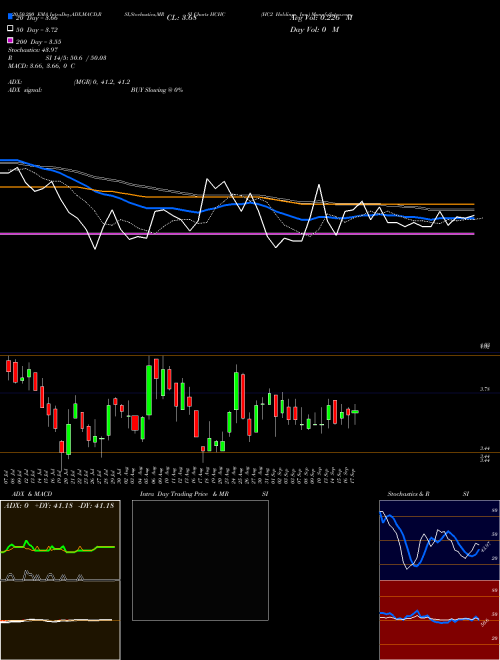Viewport: 500px width, 660px height.
Task: Click the 'MACD: 3.66, 3.66, 0 C' line
Action: click(41, 66)
